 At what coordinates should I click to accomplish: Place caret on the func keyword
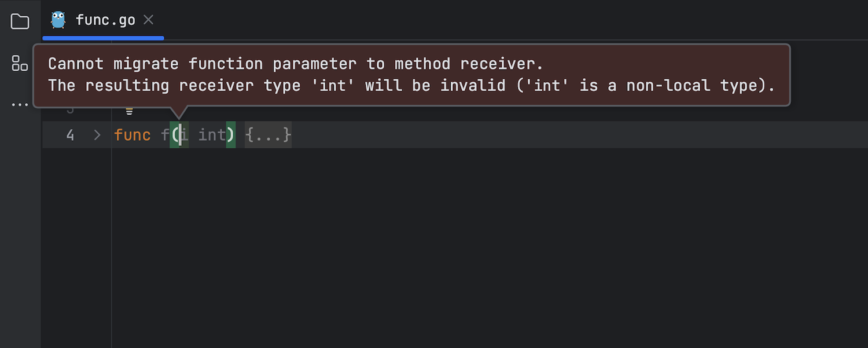click(x=133, y=135)
